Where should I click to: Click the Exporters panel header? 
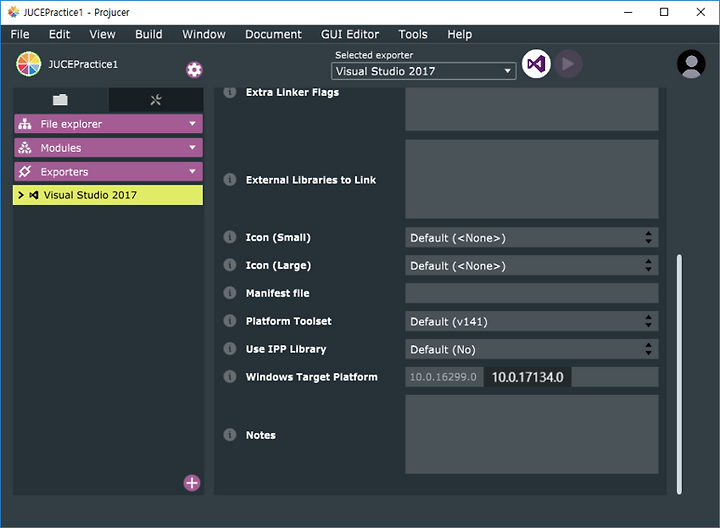pyautogui.click(x=108, y=172)
